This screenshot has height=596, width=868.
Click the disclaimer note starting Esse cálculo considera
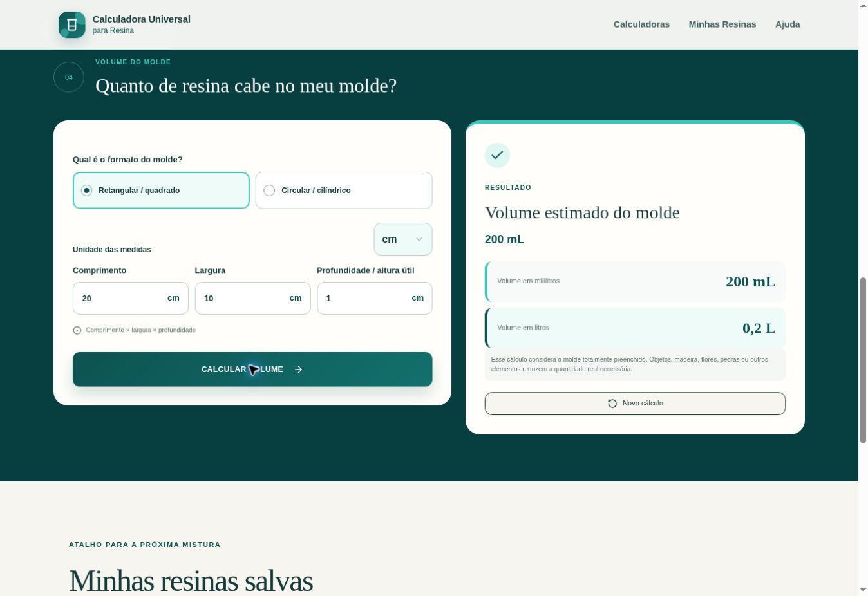[635, 365]
